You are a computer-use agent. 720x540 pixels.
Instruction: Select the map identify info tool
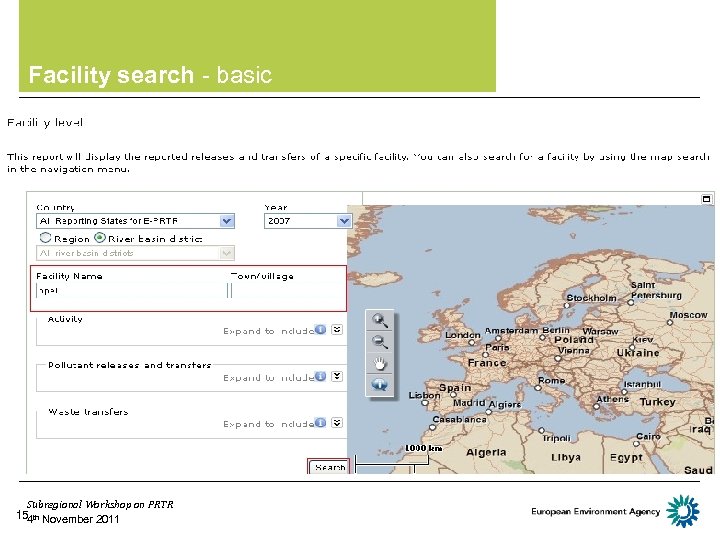[380, 384]
